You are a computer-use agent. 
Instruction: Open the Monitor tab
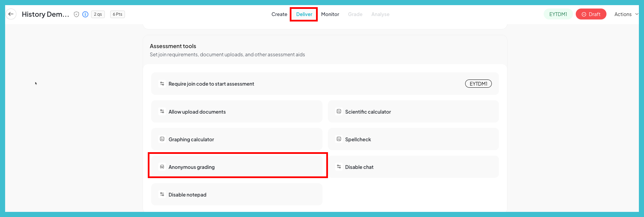(330, 14)
